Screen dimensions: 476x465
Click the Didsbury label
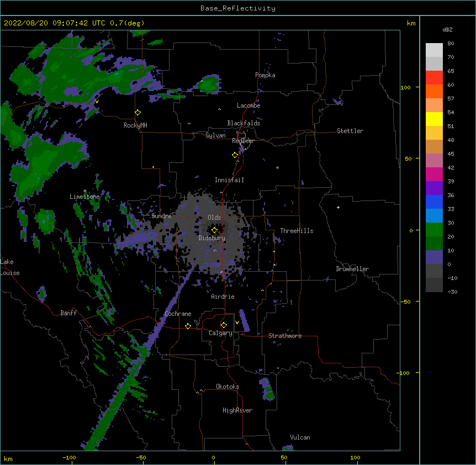[212, 238]
